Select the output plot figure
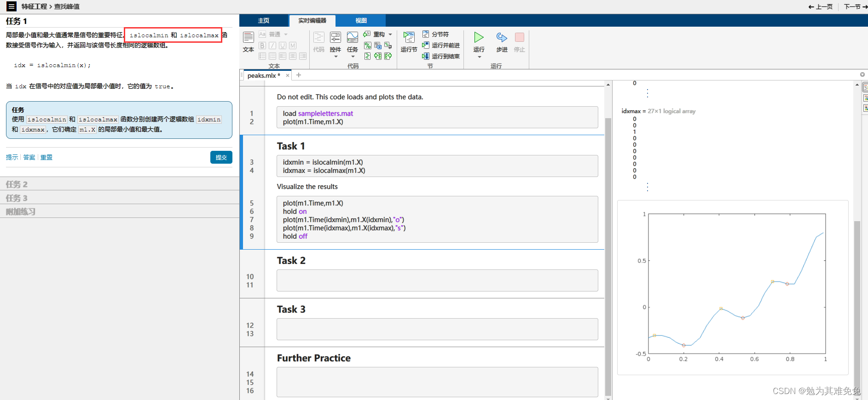 733,287
